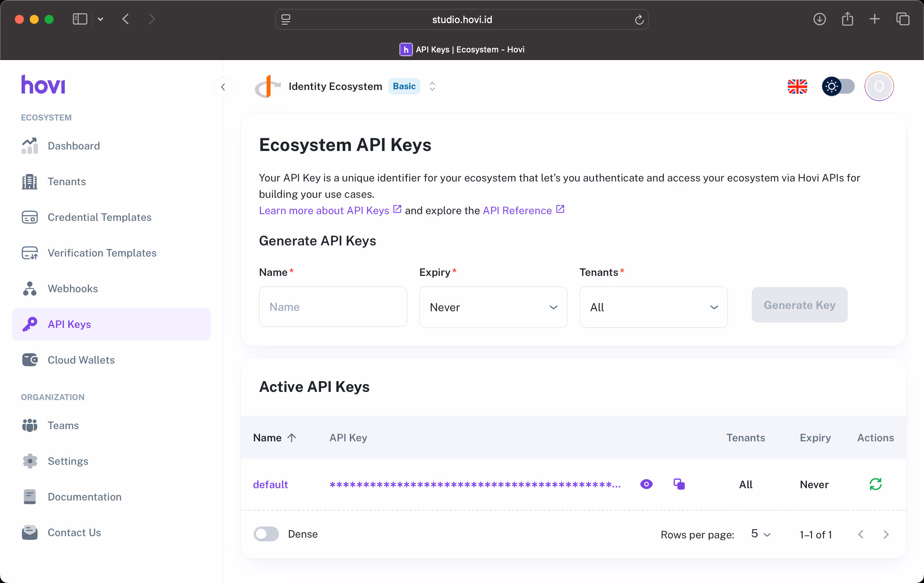The image size is (924, 583).
Task: Click the Generate Key button
Action: point(799,305)
